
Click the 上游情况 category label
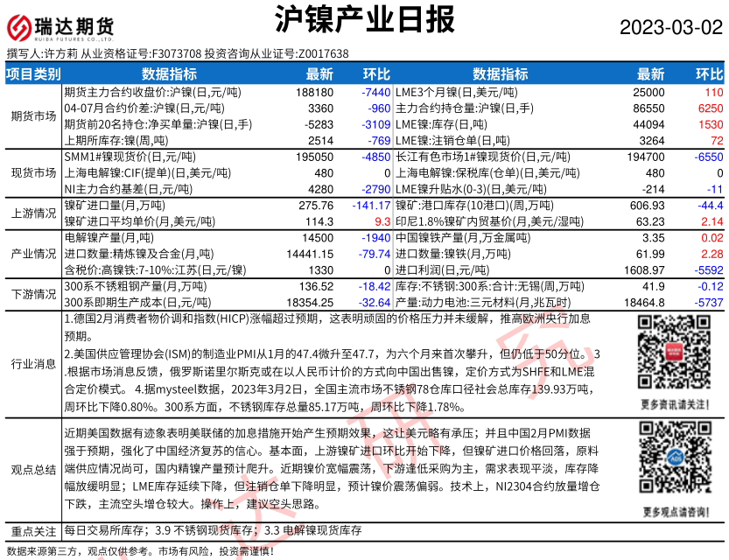pos(33,213)
